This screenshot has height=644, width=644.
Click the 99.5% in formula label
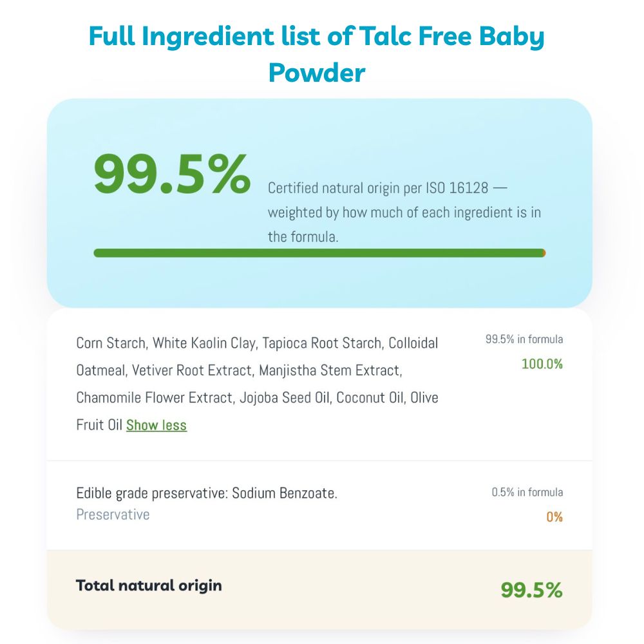[524, 339]
